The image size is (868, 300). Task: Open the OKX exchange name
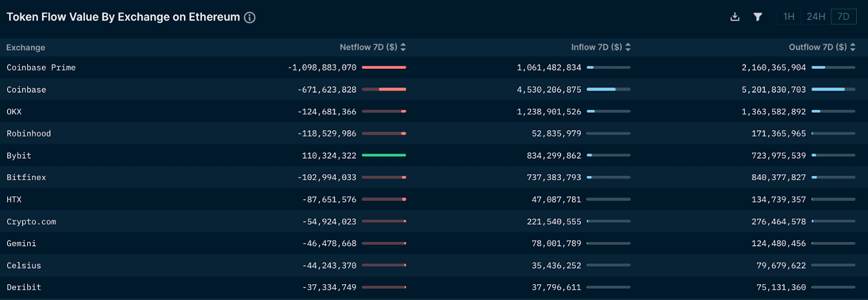14,112
